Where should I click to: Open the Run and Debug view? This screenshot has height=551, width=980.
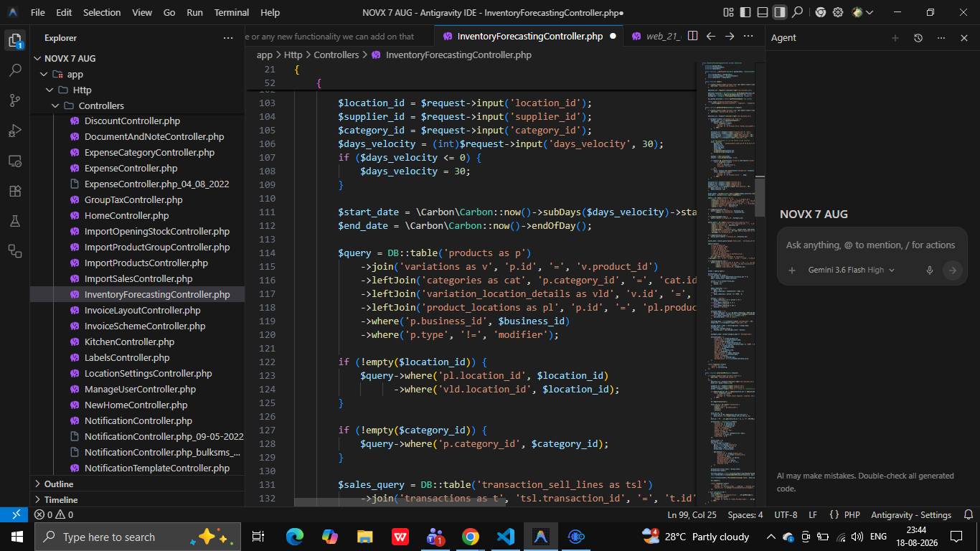(15, 131)
